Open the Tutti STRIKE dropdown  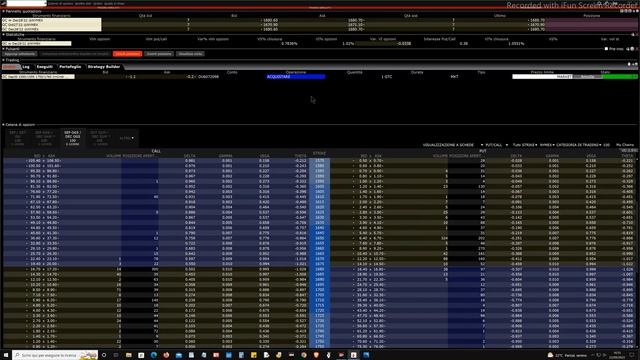pos(525,145)
